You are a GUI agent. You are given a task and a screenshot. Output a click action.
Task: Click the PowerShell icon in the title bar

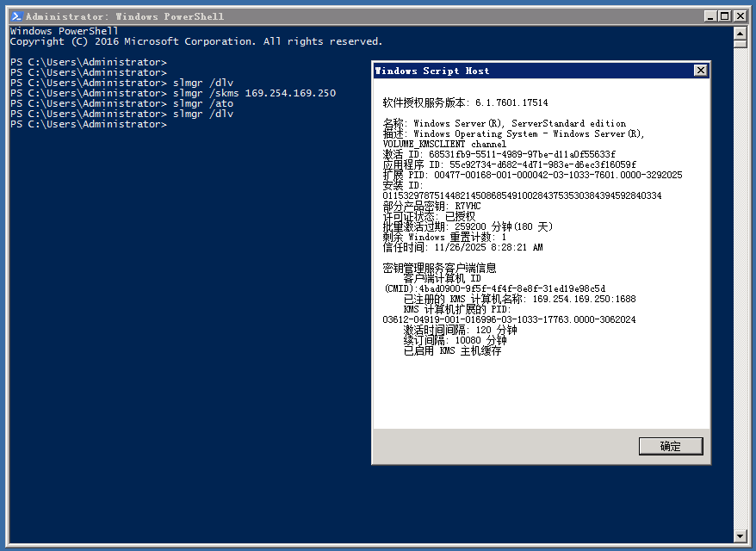point(16,16)
